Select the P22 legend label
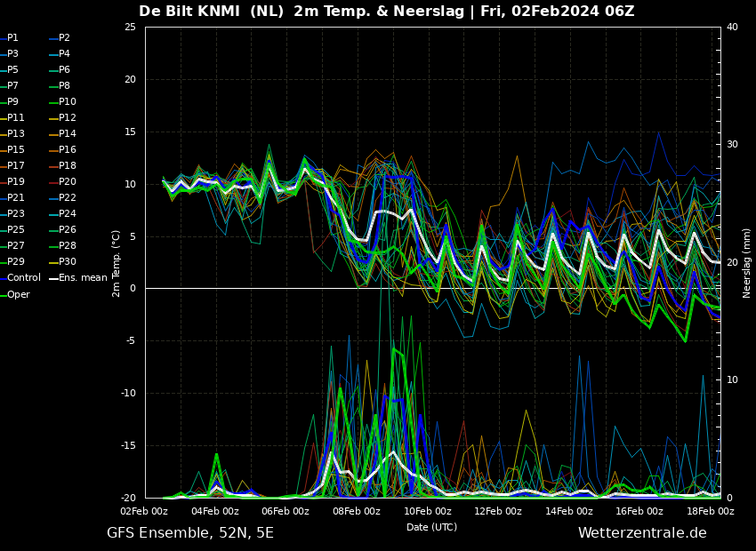This screenshot has height=551, width=756. point(67,198)
